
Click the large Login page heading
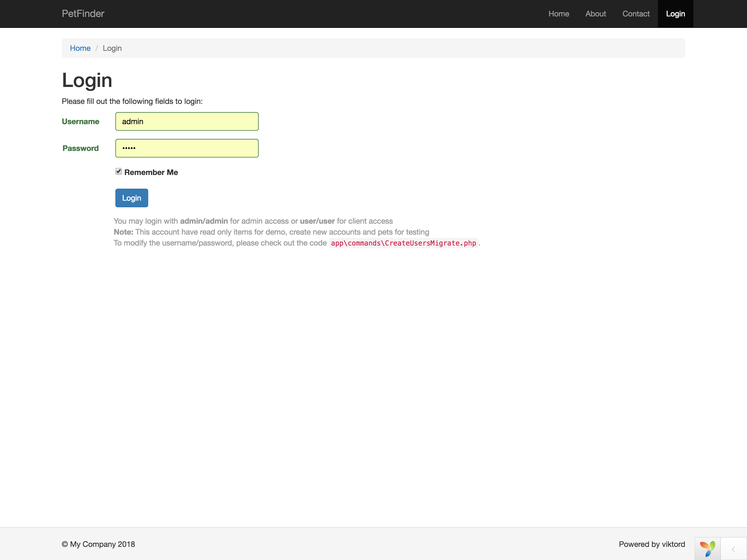pyautogui.click(x=87, y=80)
